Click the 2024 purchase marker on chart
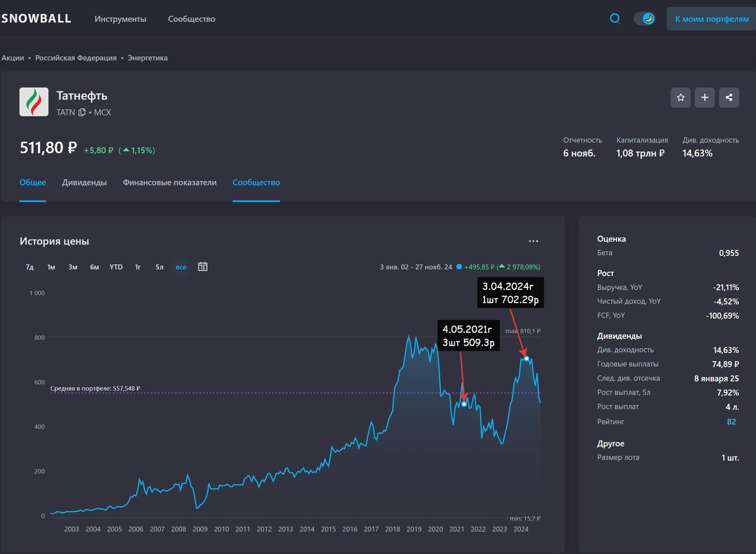 click(526, 359)
